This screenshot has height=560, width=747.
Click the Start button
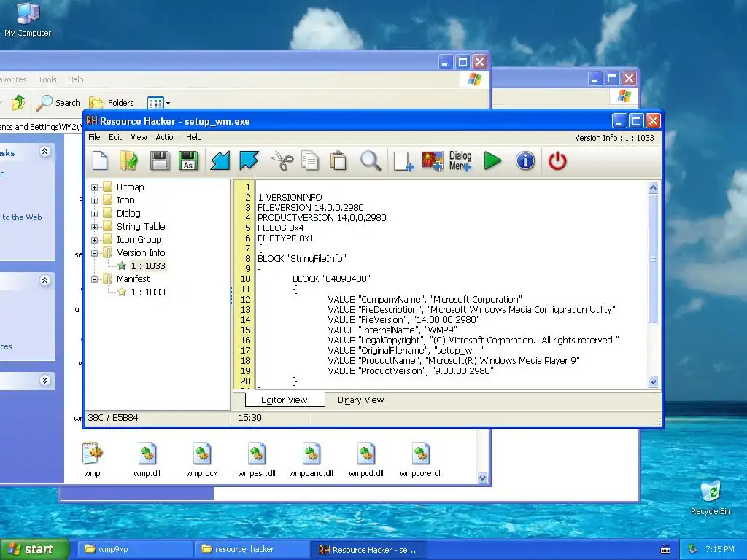pyautogui.click(x=34, y=549)
